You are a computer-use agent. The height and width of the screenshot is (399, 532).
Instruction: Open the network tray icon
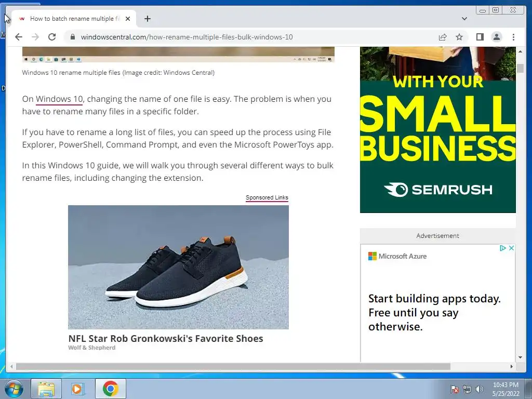[x=467, y=389]
